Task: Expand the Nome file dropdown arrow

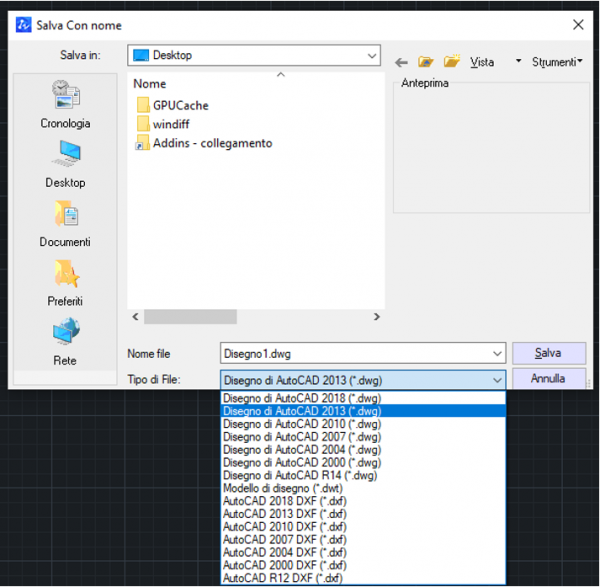Action: click(497, 354)
